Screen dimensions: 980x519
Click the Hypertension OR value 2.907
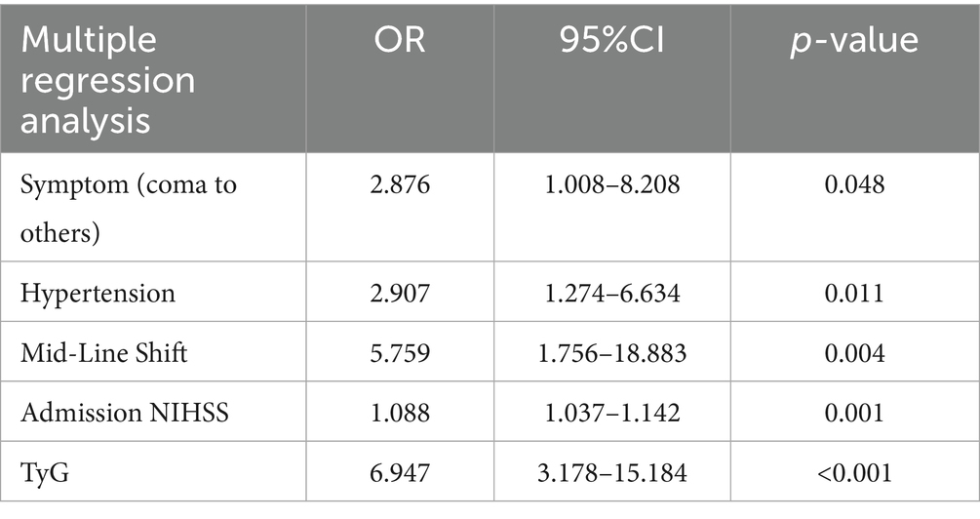click(x=400, y=292)
